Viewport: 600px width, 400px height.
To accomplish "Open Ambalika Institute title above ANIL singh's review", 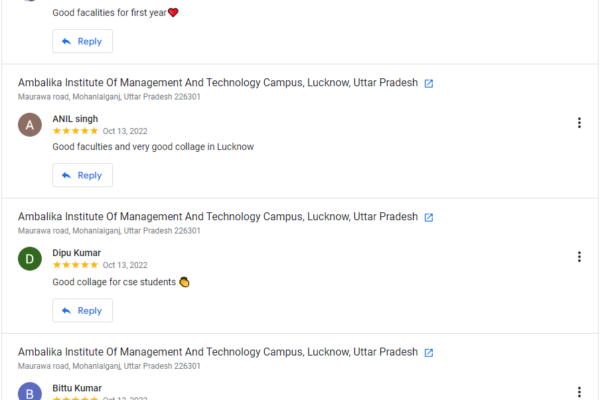I will pos(217,83).
